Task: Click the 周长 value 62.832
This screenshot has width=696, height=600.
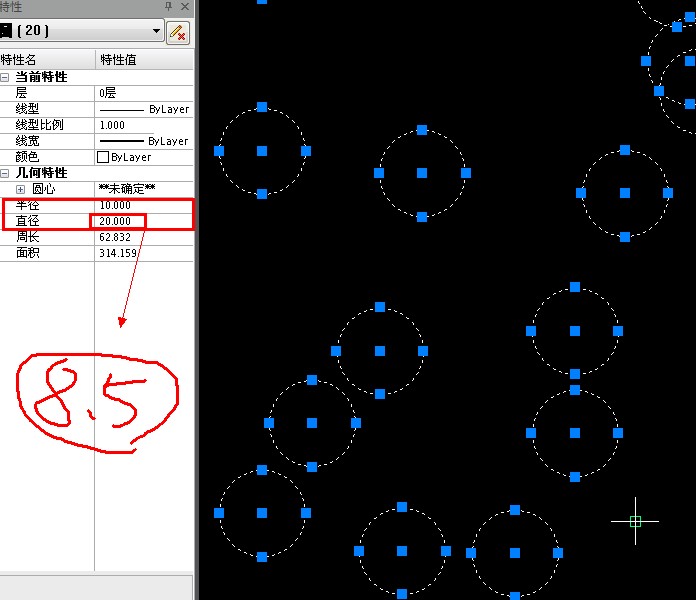Action: [143, 237]
